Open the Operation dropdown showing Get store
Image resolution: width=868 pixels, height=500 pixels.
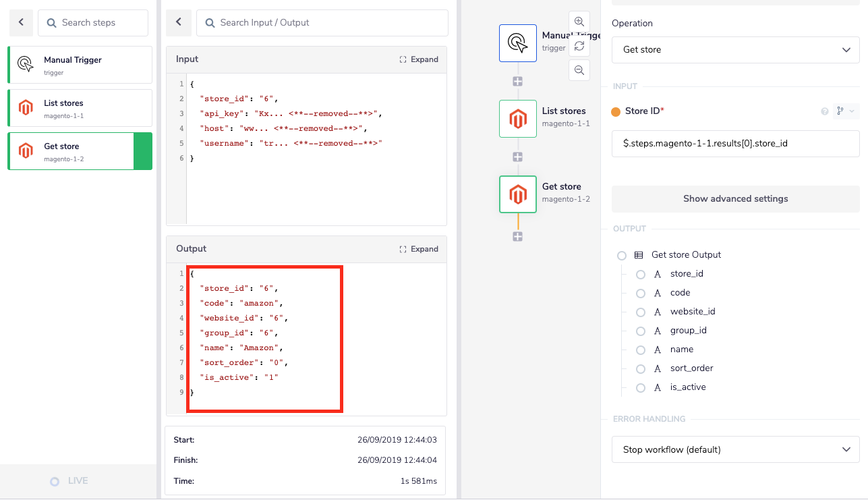[735, 49]
